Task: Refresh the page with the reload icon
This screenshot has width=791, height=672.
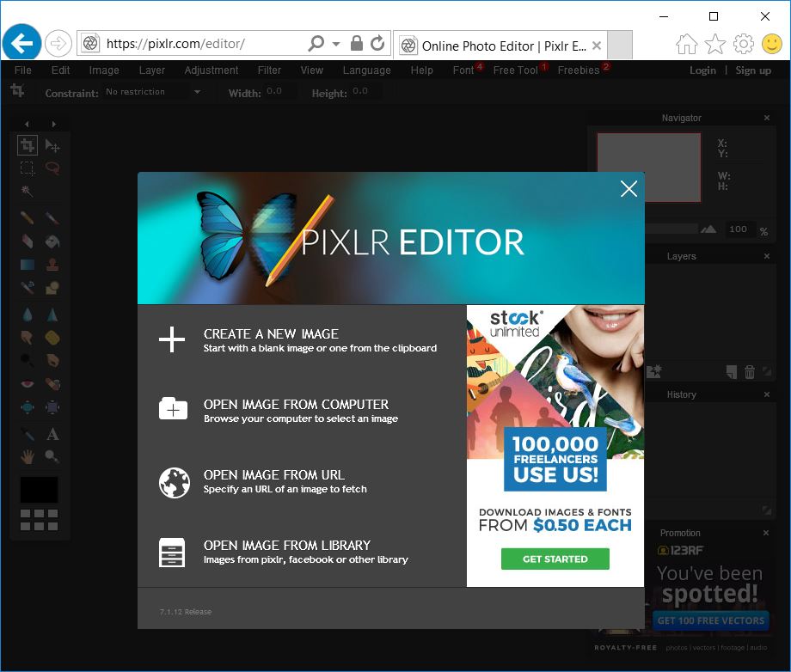Action: [377, 43]
